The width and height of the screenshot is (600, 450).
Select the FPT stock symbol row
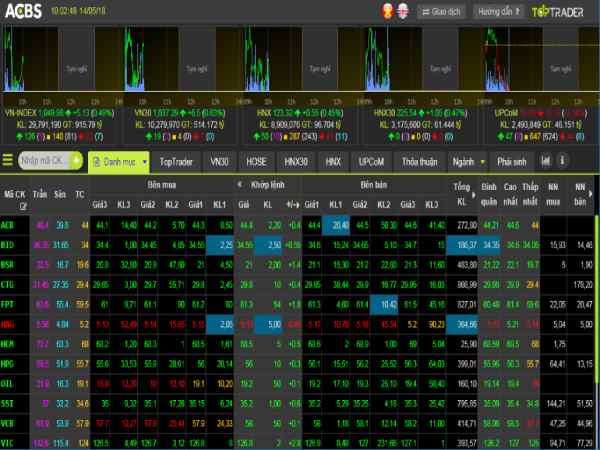pos(9,302)
